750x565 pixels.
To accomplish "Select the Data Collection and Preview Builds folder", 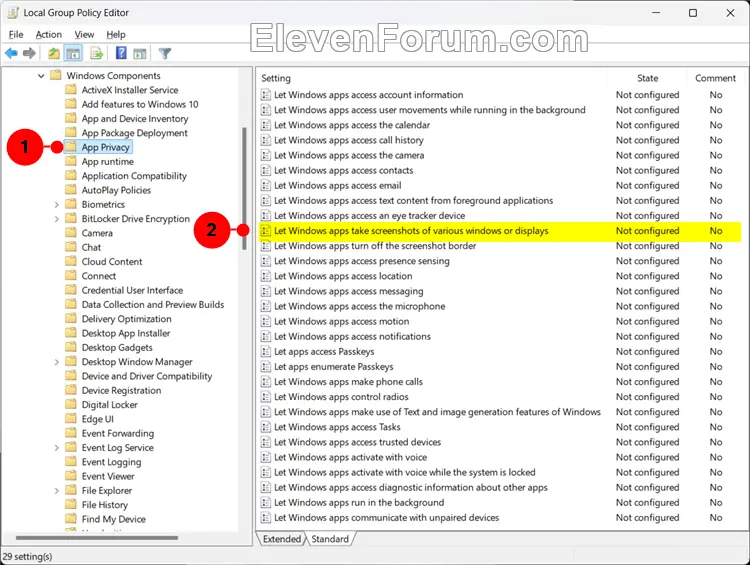I will (153, 305).
